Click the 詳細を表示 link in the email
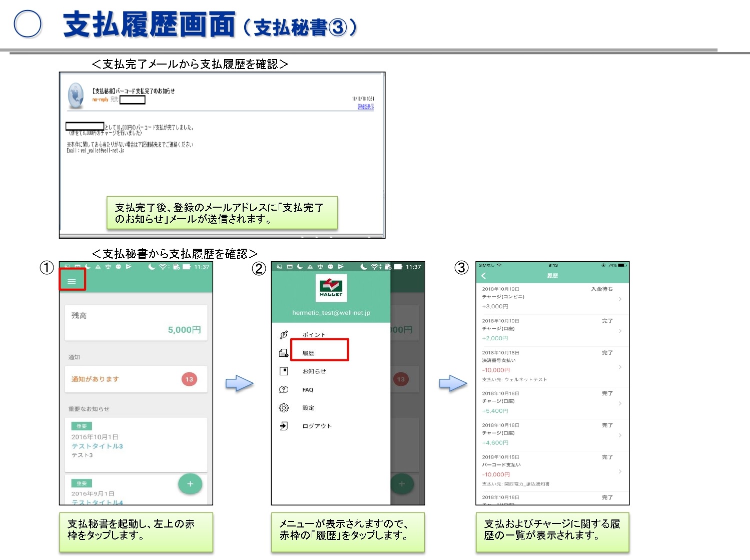This screenshot has width=750, height=560. pyautogui.click(x=366, y=107)
